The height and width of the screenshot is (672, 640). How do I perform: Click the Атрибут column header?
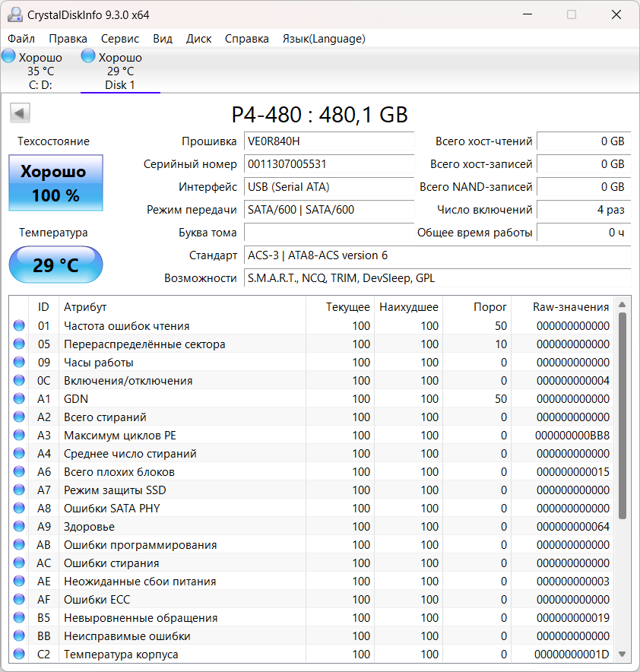(182, 307)
